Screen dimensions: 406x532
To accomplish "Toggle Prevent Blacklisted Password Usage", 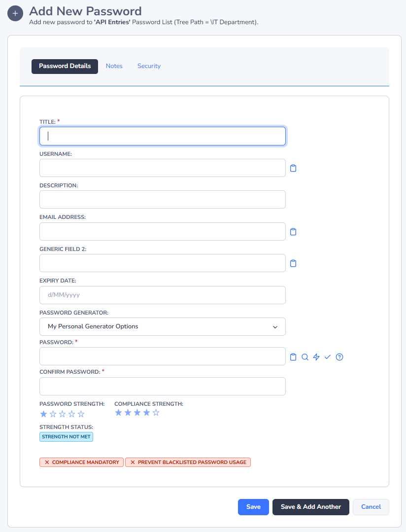I will pyautogui.click(x=188, y=462).
